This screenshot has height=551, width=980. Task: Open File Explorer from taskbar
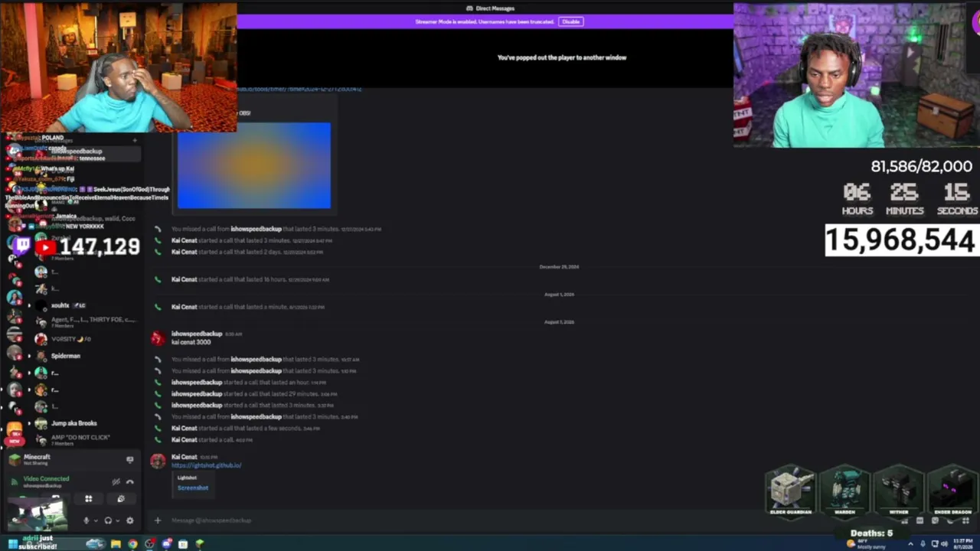(116, 544)
